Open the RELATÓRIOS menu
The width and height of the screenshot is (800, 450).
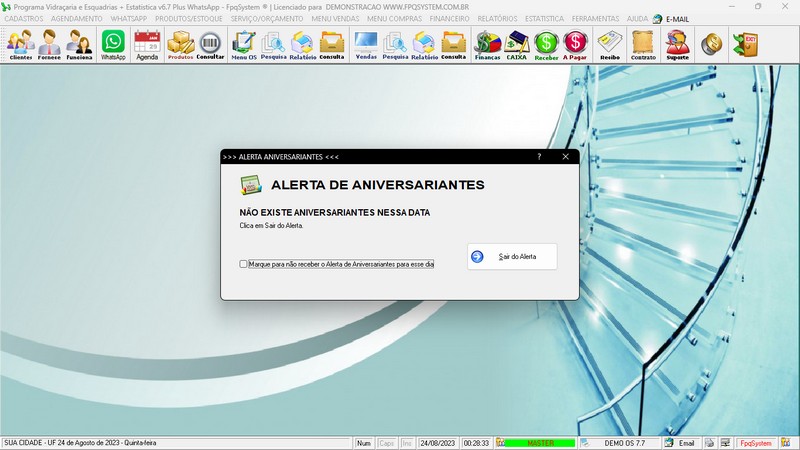point(497,19)
